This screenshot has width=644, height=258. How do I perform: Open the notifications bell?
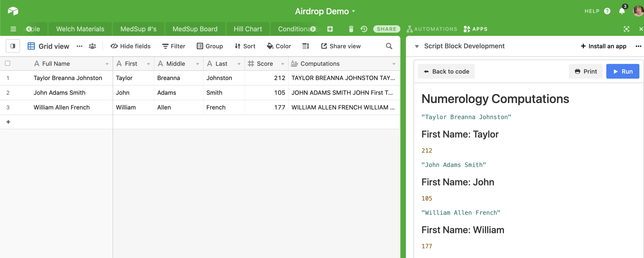[622, 11]
